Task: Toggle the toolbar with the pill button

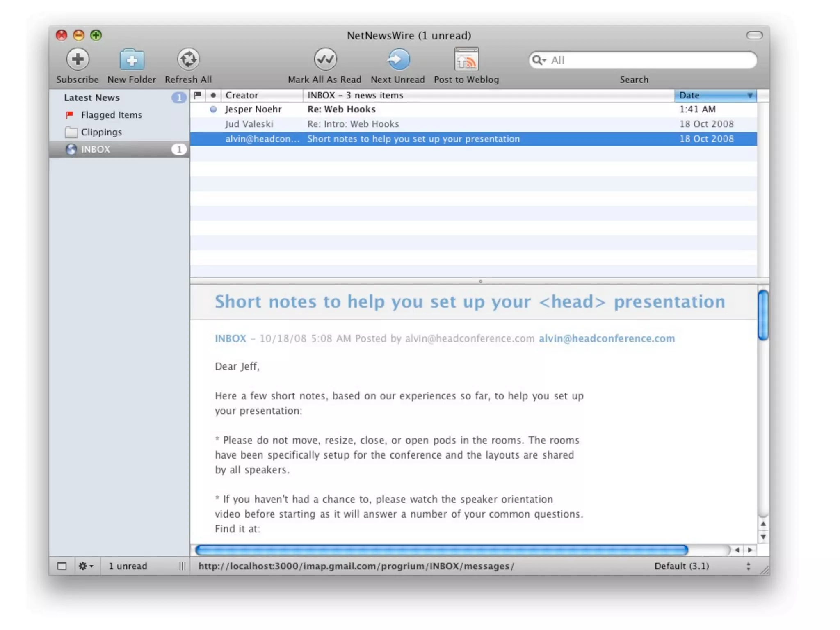Action: click(754, 35)
